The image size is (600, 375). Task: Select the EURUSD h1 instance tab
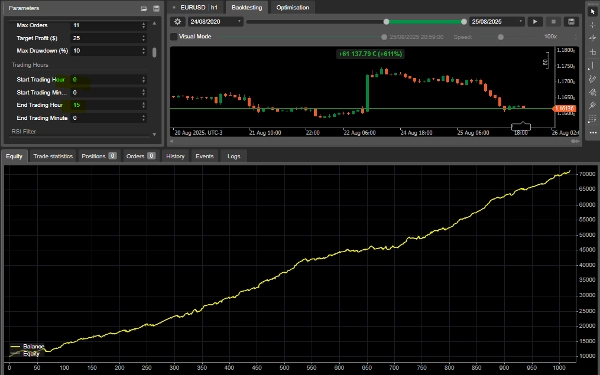(196, 7)
